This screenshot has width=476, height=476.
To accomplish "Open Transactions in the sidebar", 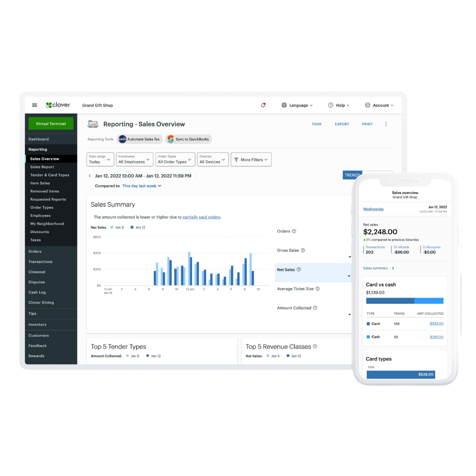I will coord(41,262).
